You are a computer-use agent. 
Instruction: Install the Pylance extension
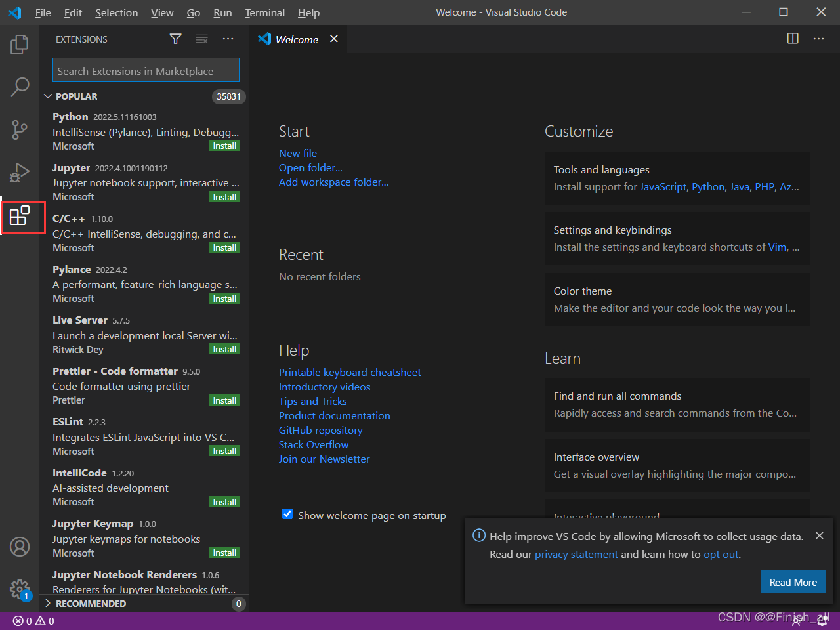(224, 299)
